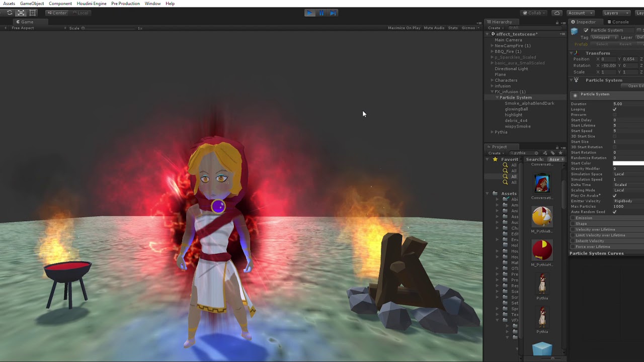This screenshot has height=362, width=644.
Task: Click the blue cube GameObject icon in Inspector
Action: [x=575, y=31]
